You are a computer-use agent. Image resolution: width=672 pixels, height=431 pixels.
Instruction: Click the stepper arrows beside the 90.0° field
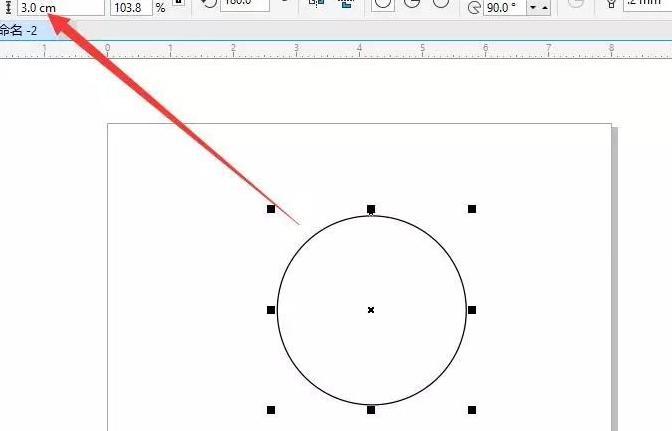(538, 7)
